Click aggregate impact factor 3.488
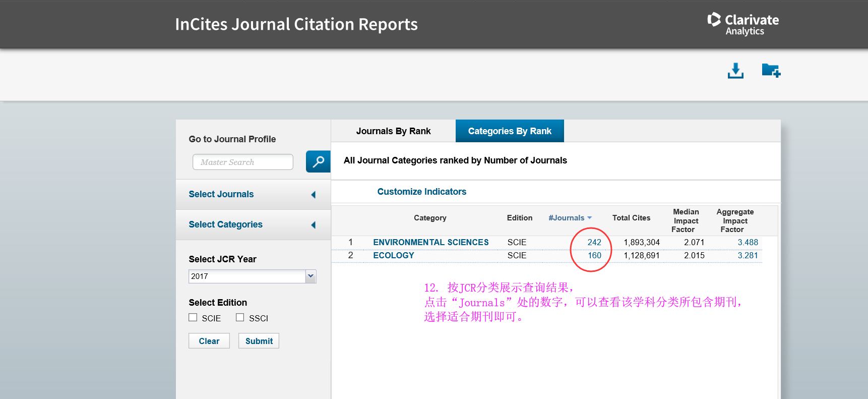 coord(748,242)
